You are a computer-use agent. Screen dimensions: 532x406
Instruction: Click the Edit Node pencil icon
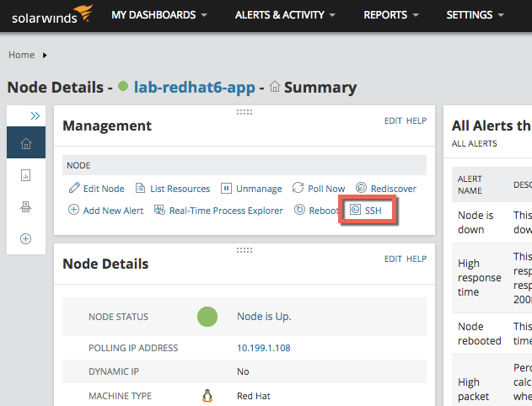74,188
